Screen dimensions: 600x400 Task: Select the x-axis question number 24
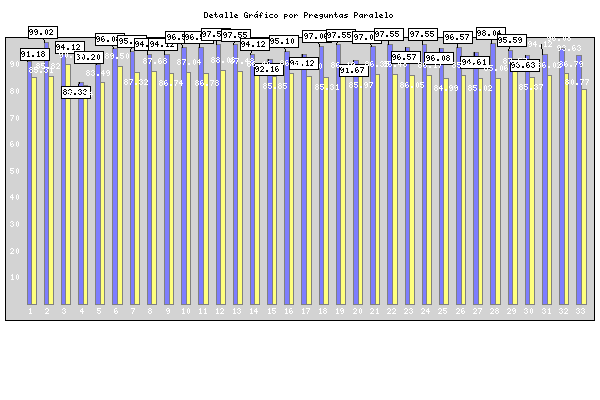pos(426,311)
